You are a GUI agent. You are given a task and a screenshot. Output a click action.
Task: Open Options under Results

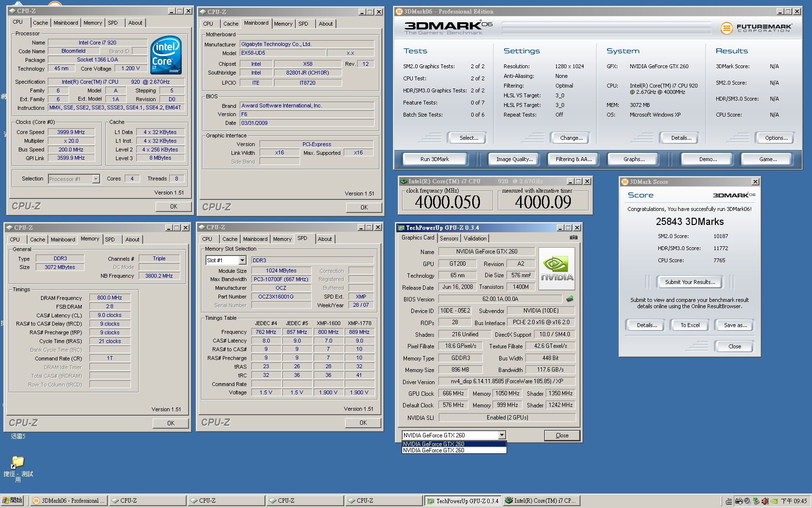(776, 138)
